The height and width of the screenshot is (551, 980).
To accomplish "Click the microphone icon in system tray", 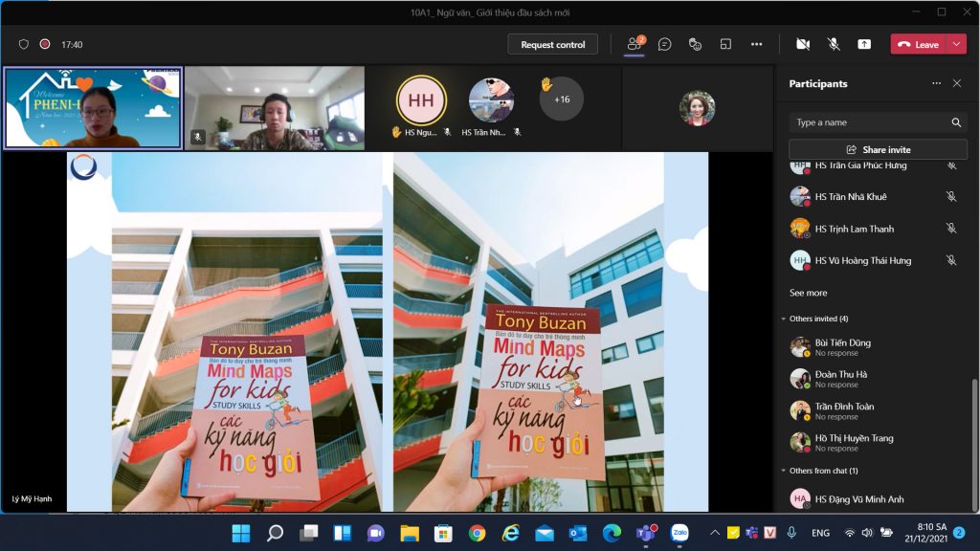I will pos(791,533).
